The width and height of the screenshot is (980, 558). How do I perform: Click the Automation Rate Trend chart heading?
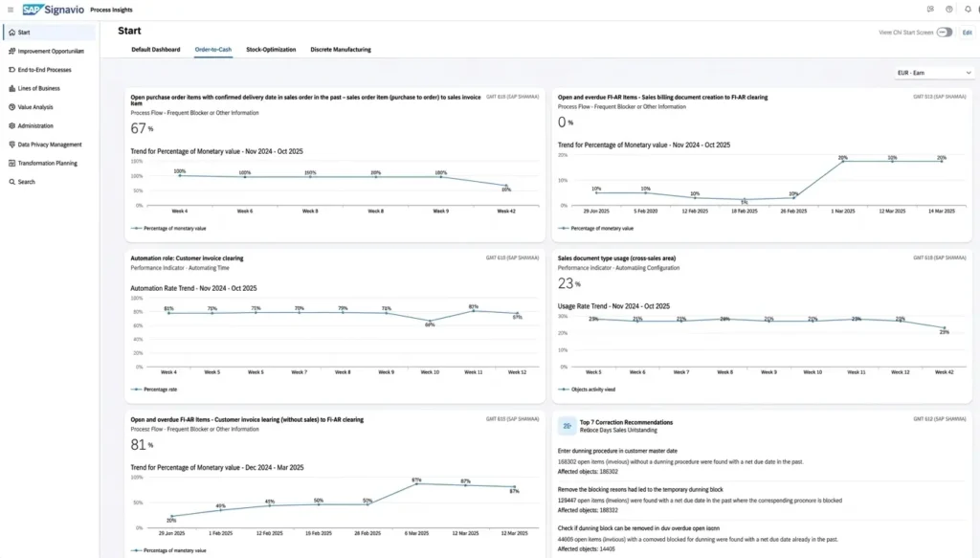click(193, 289)
